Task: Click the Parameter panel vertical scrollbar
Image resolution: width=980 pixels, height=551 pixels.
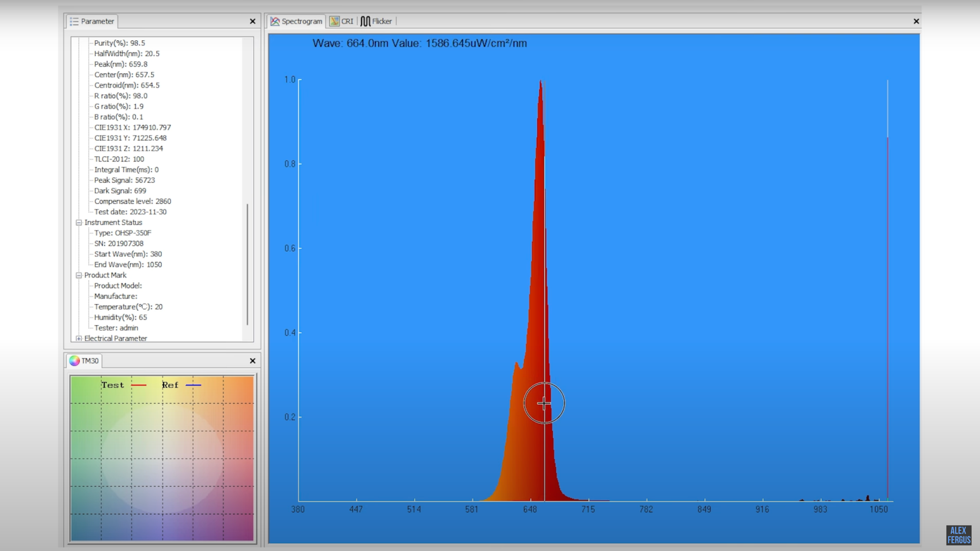Action: pyautogui.click(x=247, y=264)
